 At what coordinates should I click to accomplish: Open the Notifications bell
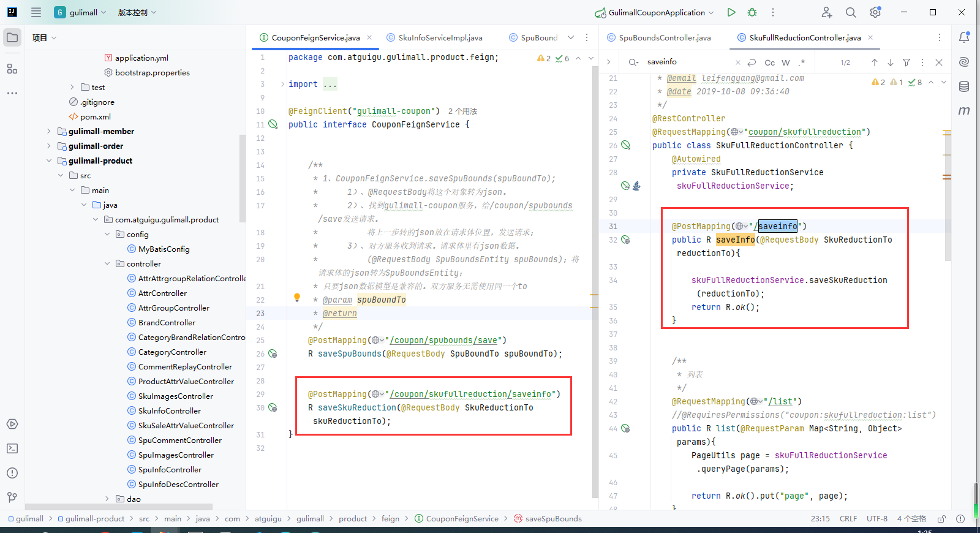click(x=964, y=37)
